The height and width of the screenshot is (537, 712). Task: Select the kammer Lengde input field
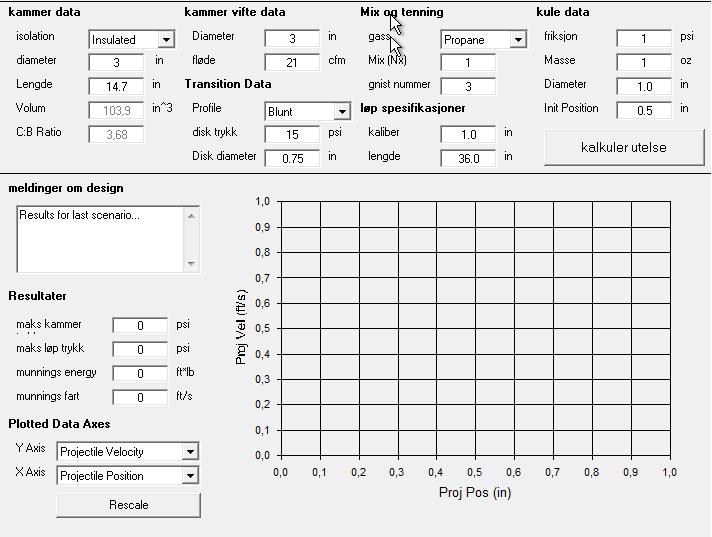point(116,86)
